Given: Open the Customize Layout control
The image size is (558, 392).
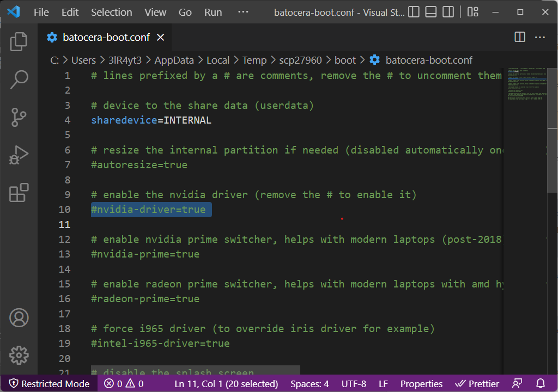Looking at the screenshot, I should click(472, 12).
